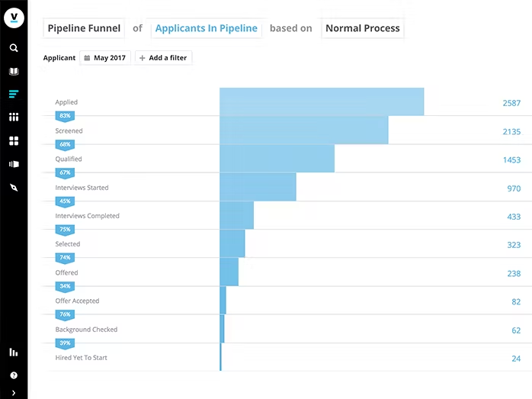
Task: Select the funnel bars icon in sidebar
Action: pyautogui.click(x=14, y=94)
